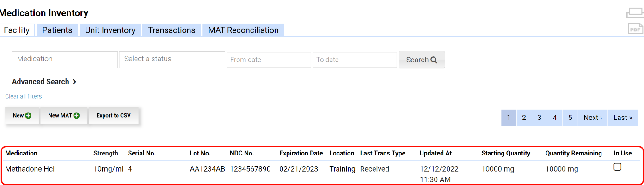Click the green plus on New MAT
644x185 pixels.
tap(76, 116)
